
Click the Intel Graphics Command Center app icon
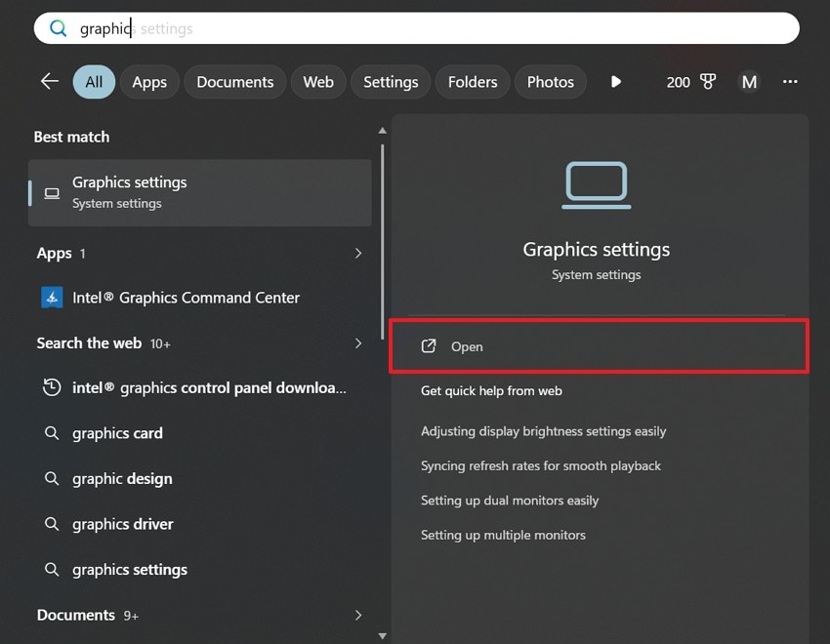[52, 298]
